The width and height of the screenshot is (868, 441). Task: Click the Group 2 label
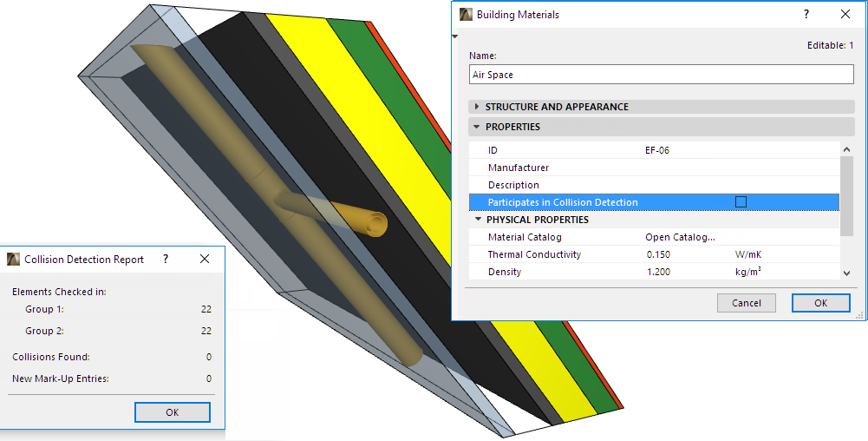[x=44, y=331]
